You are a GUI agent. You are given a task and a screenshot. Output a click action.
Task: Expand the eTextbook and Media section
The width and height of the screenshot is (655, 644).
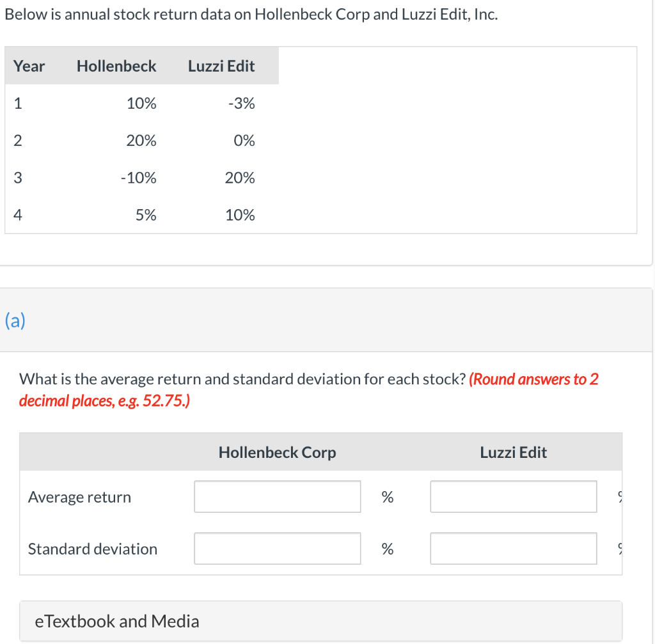tap(117, 621)
